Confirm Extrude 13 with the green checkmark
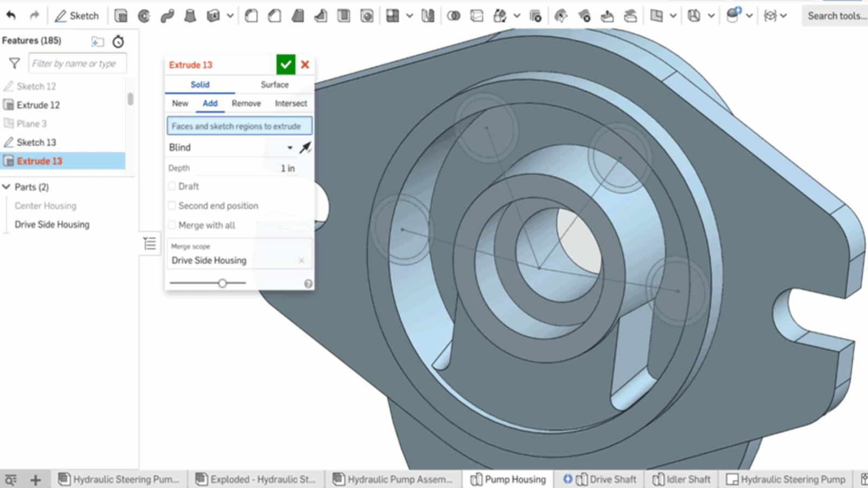 pyautogui.click(x=285, y=65)
